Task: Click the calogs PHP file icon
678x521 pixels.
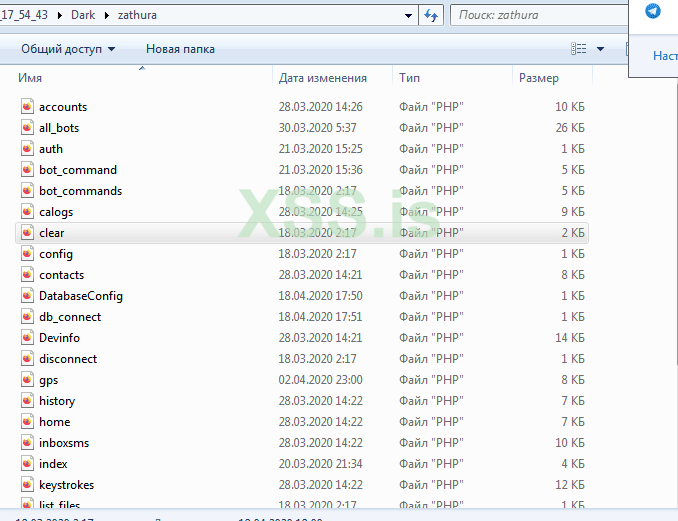Action: point(27,211)
